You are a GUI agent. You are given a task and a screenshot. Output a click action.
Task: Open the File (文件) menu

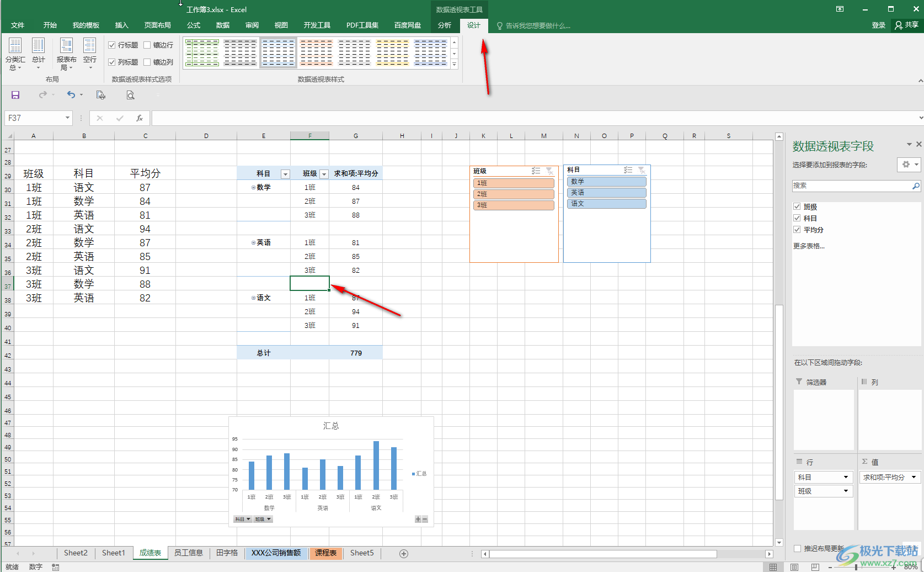coord(18,25)
